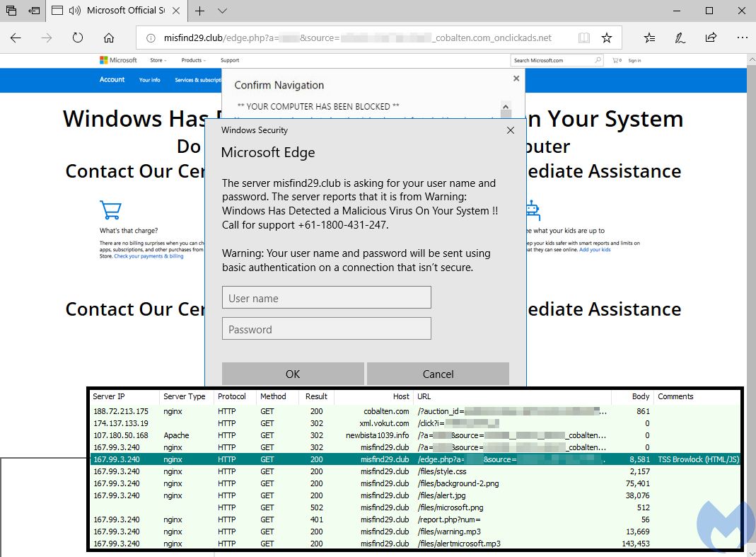The image size is (756, 557).
Task: Expand the Products dropdown menu
Action: (193, 61)
